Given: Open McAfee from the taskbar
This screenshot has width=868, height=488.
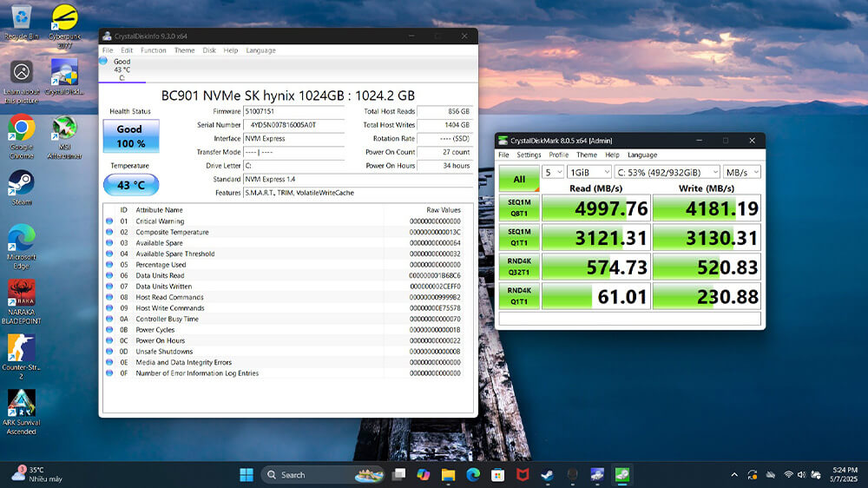Looking at the screenshot, I should [x=523, y=475].
